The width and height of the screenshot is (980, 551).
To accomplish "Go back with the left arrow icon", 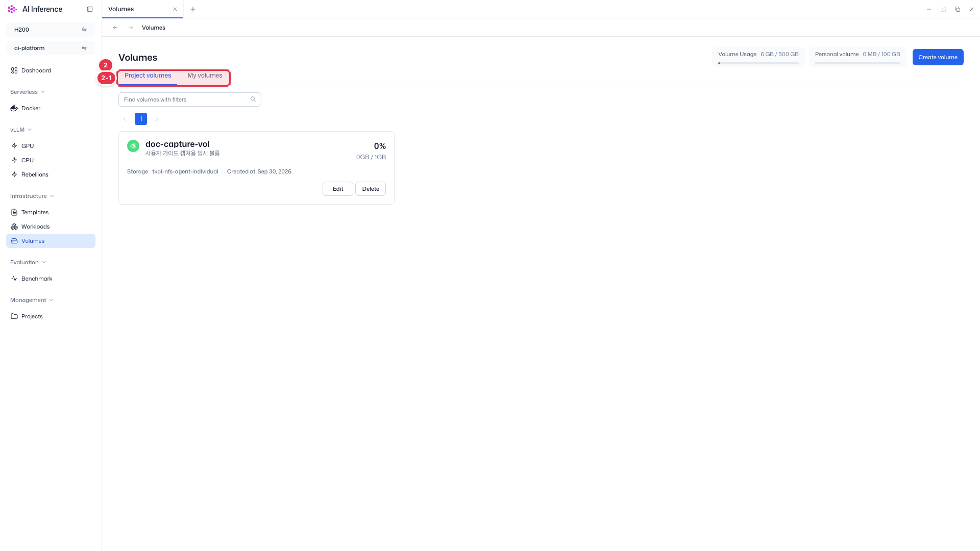I will (x=115, y=28).
